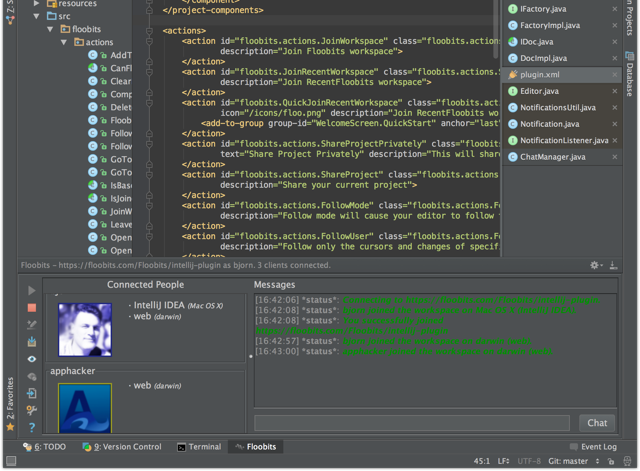Click the IDoc.java file icon
This screenshot has height=471, width=640.
[x=513, y=42]
